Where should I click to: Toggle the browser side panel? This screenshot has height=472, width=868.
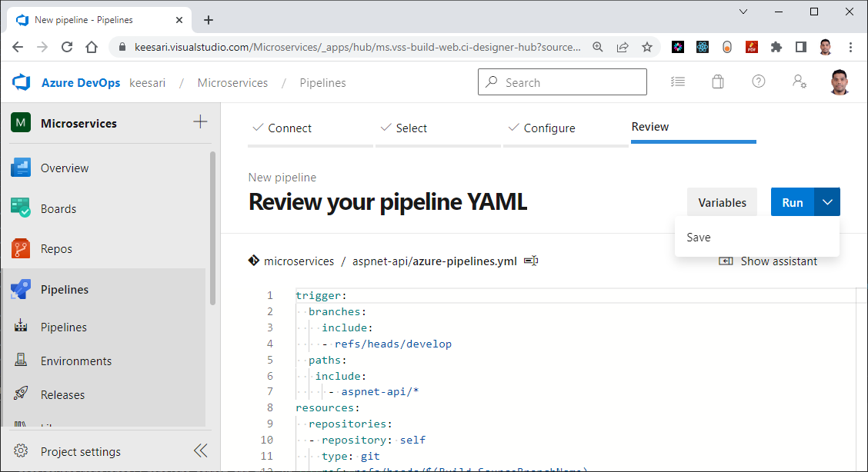pos(801,47)
